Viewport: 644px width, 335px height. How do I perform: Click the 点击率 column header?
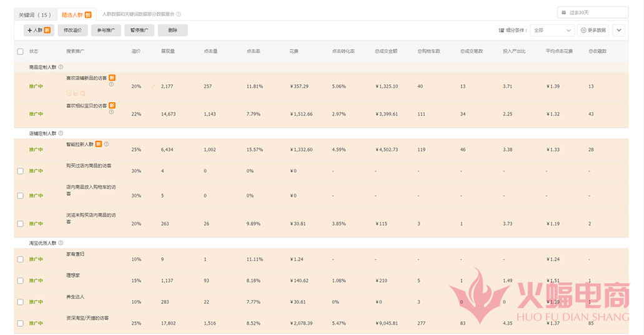tap(254, 51)
